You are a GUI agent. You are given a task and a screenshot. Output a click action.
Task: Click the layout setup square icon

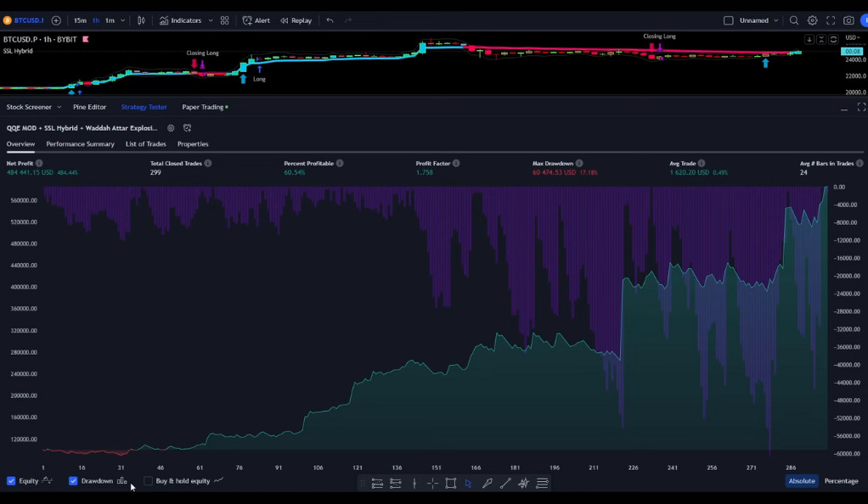(729, 20)
